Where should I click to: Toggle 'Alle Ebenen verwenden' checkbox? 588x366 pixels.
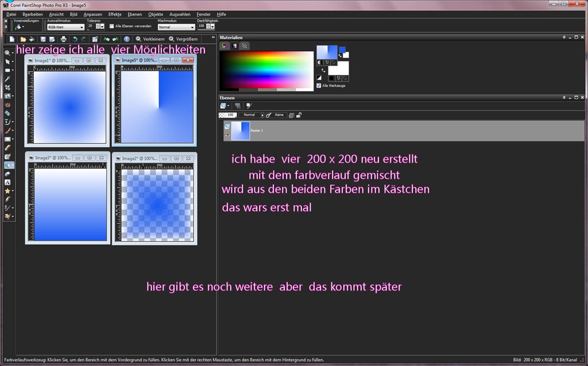(111, 26)
